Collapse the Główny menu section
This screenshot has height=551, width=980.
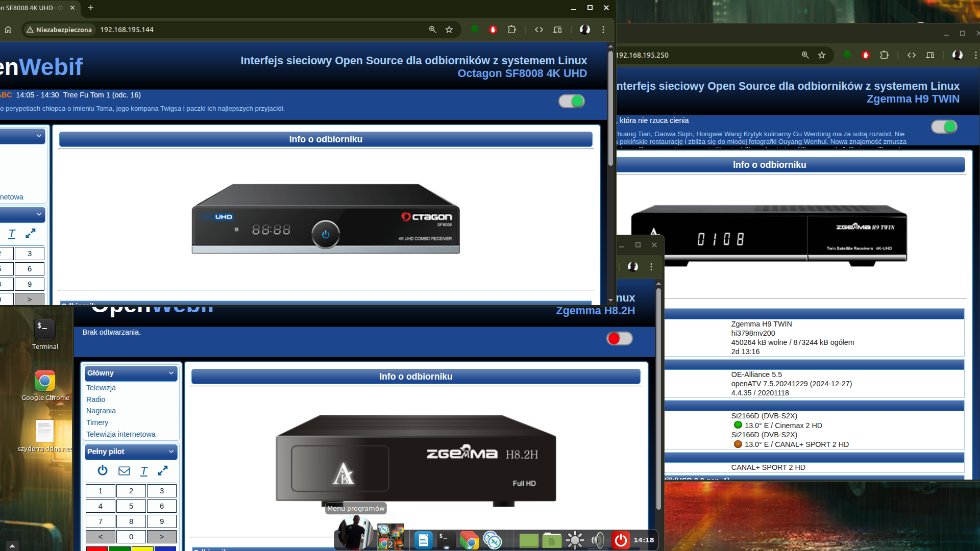tap(171, 373)
